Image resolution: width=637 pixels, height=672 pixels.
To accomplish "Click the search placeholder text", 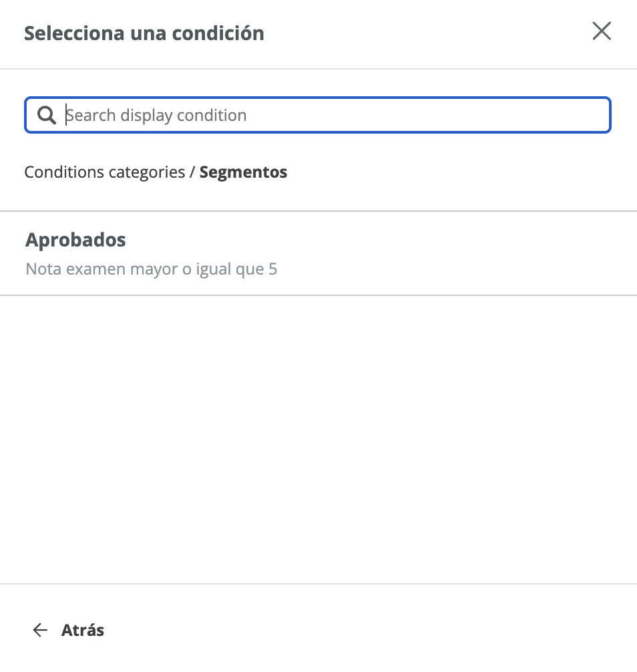I will (156, 116).
